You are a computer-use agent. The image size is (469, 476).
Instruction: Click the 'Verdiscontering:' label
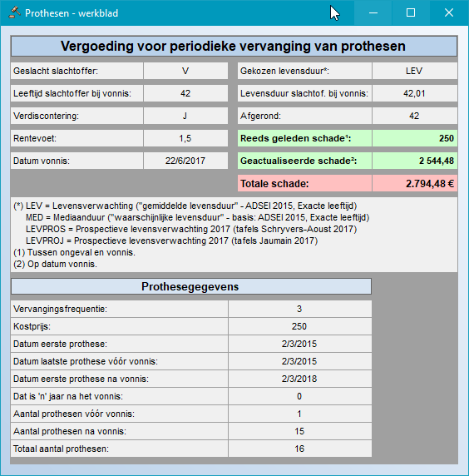click(77, 116)
